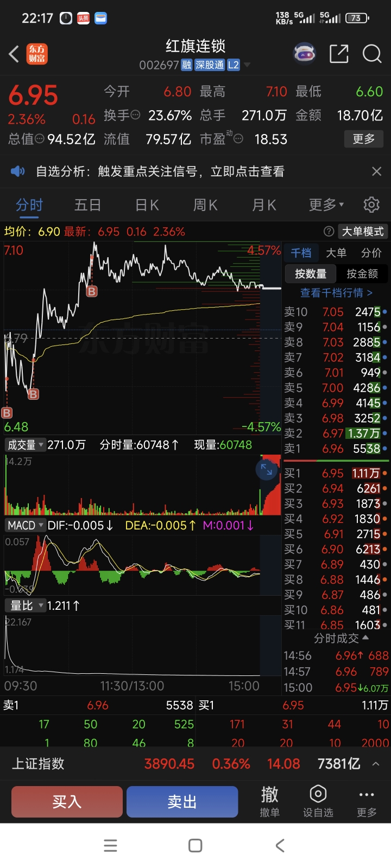
Task: Switch to 五日 chart tab
Action: click(x=87, y=205)
